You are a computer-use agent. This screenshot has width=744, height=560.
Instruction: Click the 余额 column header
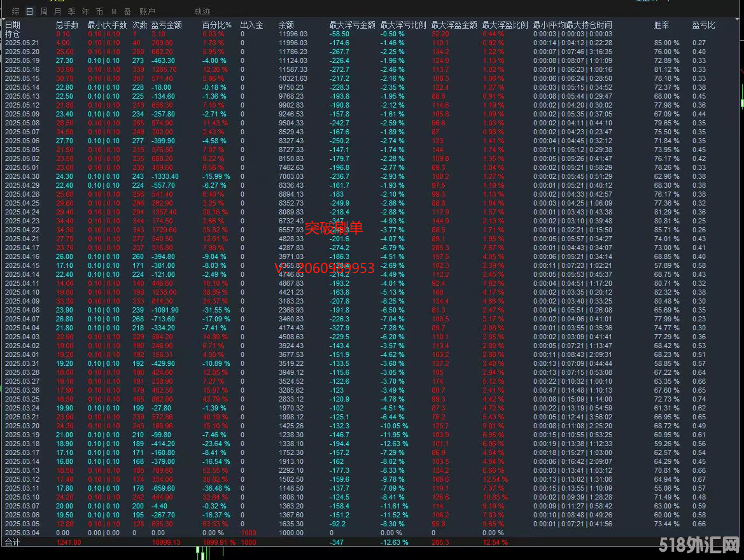pyautogui.click(x=286, y=25)
